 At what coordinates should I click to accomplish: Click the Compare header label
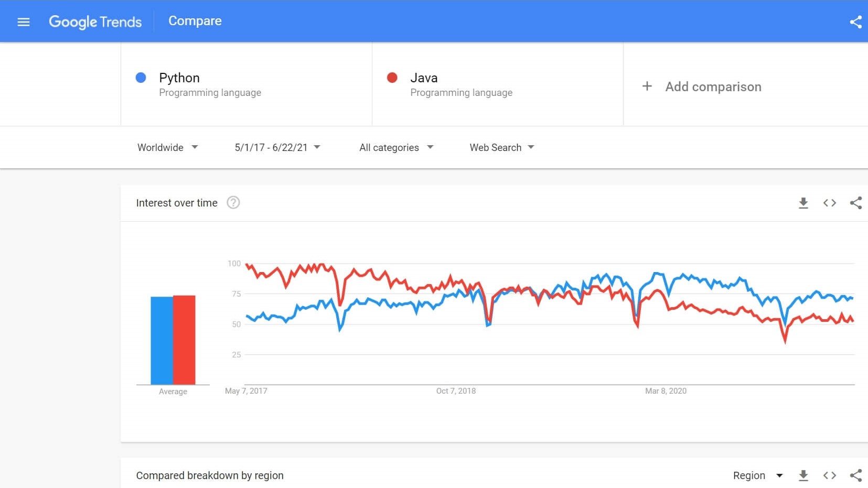pyautogui.click(x=195, y=21)
